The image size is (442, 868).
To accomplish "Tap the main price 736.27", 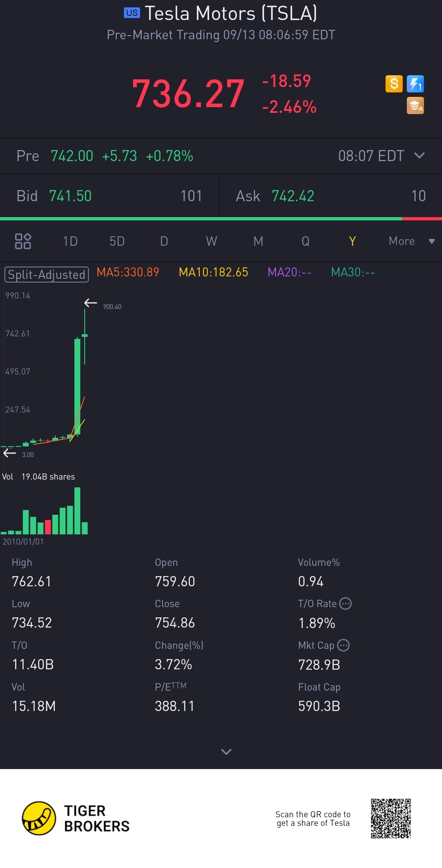I will (x=188, y=94).
